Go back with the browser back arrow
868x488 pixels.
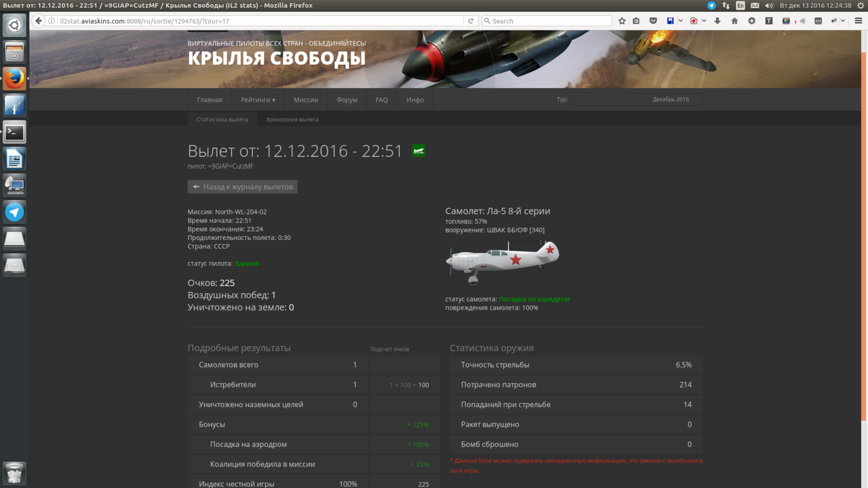(x=39, y=21)
